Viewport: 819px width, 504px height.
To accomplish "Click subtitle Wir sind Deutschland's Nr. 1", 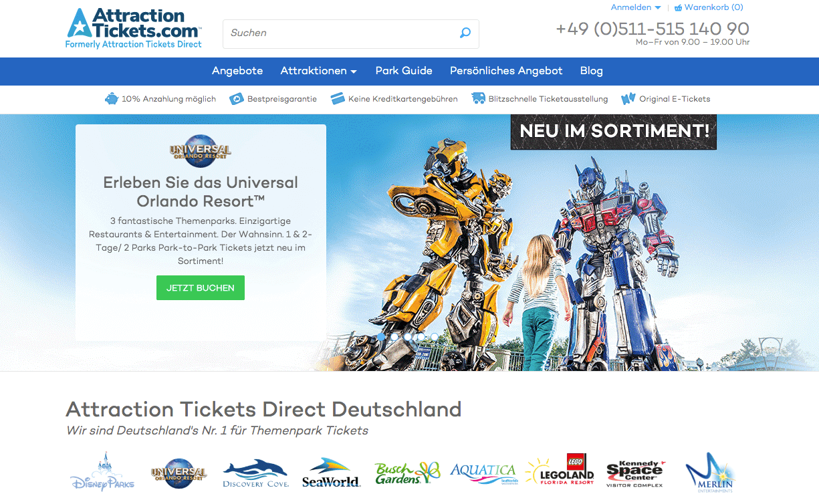I will coord(217,430).
